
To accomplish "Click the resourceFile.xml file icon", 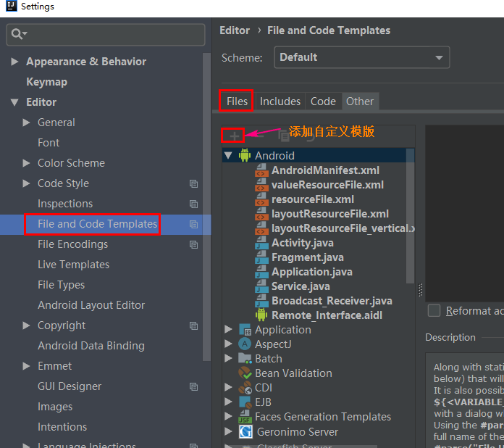I will coord(261,199).
